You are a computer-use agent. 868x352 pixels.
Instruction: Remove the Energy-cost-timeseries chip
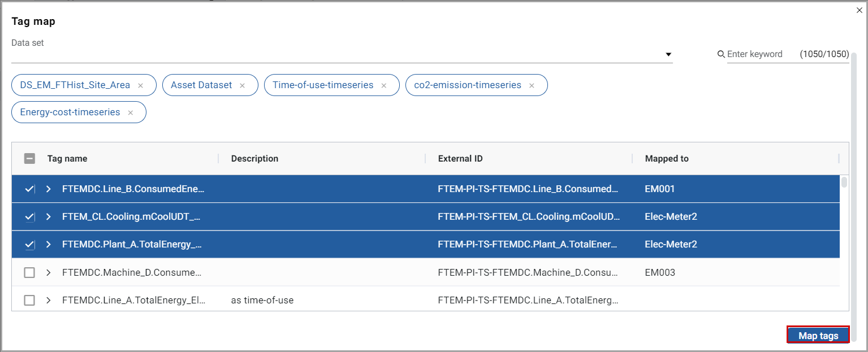[x=130, y=112]
